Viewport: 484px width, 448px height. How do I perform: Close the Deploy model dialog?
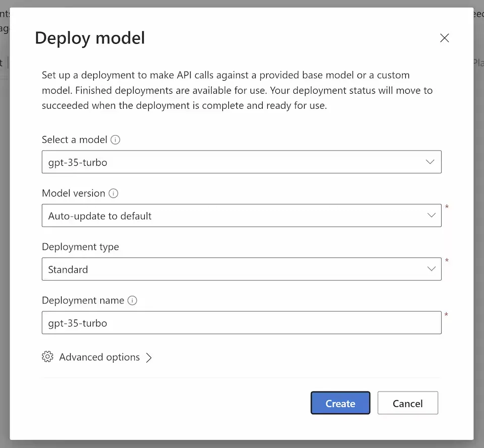click(x=444, y=38)
